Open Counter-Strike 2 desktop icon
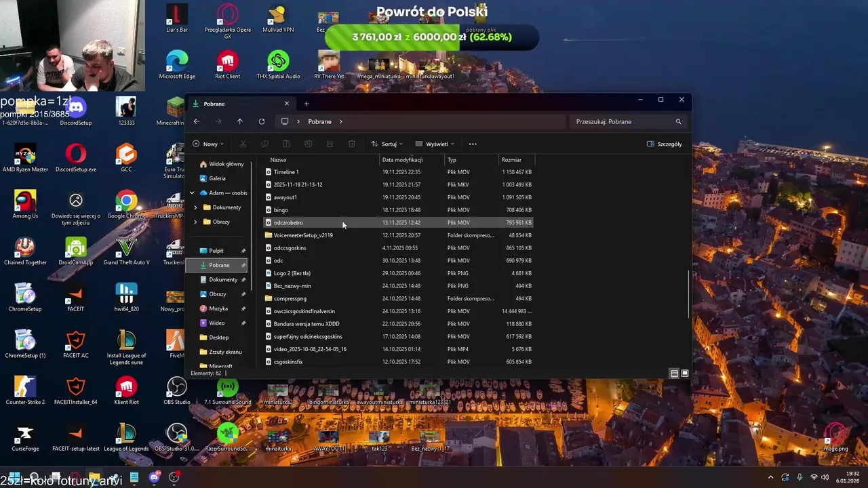This screenshot has height=488, width=868. (25, 391)
